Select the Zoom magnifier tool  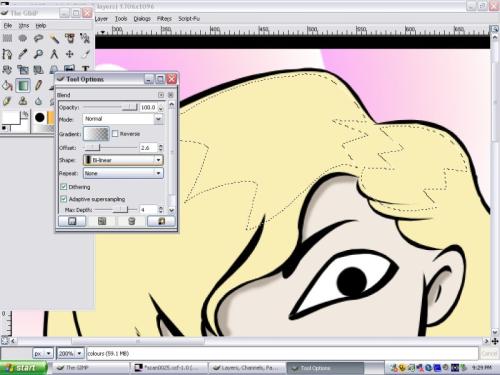[x=38, y=54]
